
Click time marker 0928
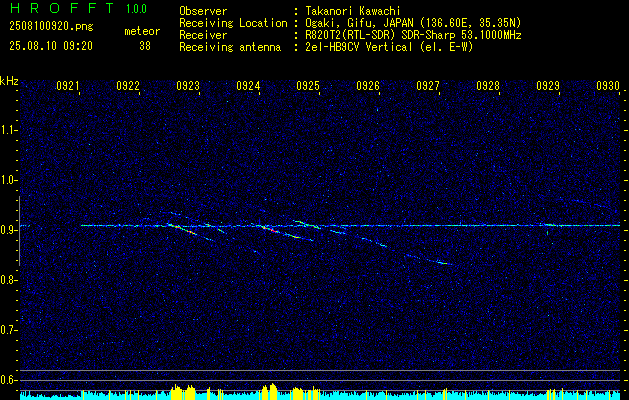click(488, 86)
